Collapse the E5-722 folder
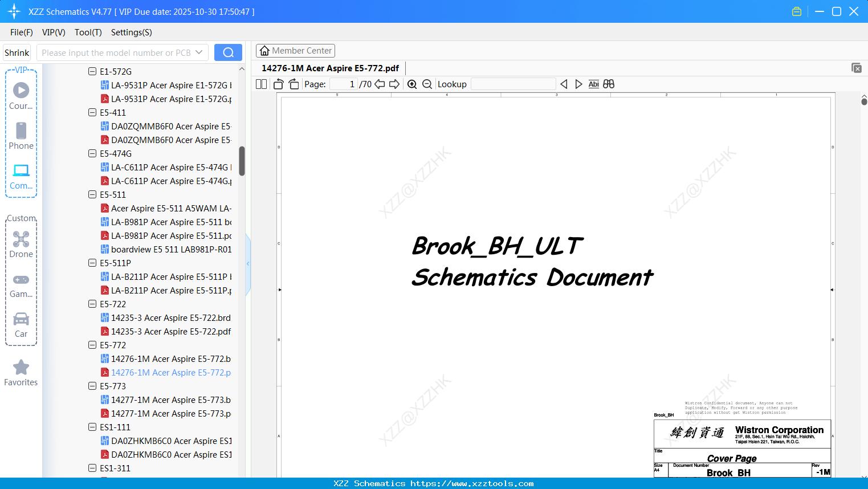Image resolution: width=868 pixels, height=489 pixels. click(92, 304)
